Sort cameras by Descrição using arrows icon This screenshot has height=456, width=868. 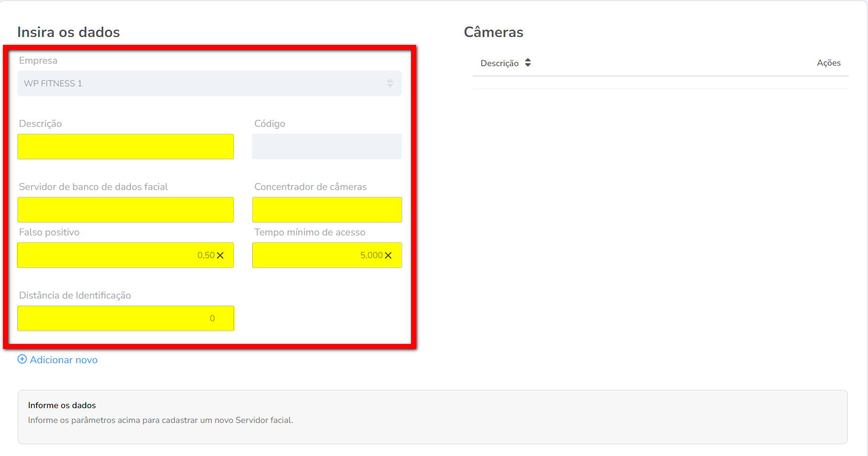pos(528,63)
